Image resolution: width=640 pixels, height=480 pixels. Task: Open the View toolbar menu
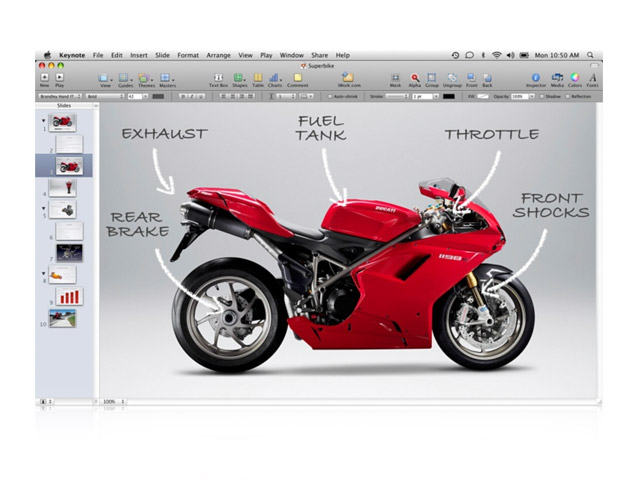(x=105, y=80)
